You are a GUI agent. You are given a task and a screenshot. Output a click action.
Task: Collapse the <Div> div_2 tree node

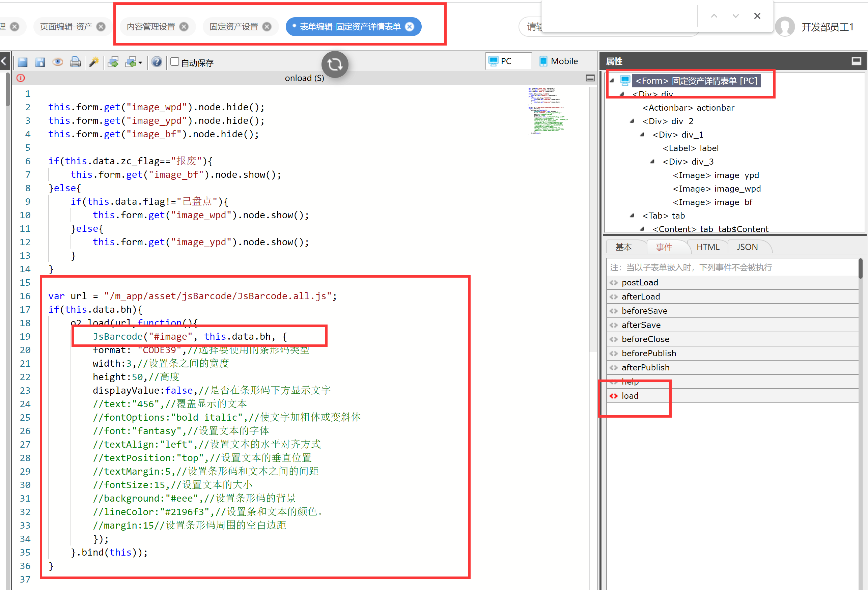pos(632,121)
